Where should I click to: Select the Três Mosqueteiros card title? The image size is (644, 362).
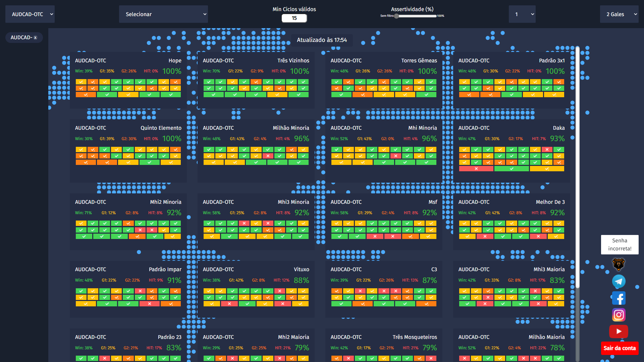(415, 337)
